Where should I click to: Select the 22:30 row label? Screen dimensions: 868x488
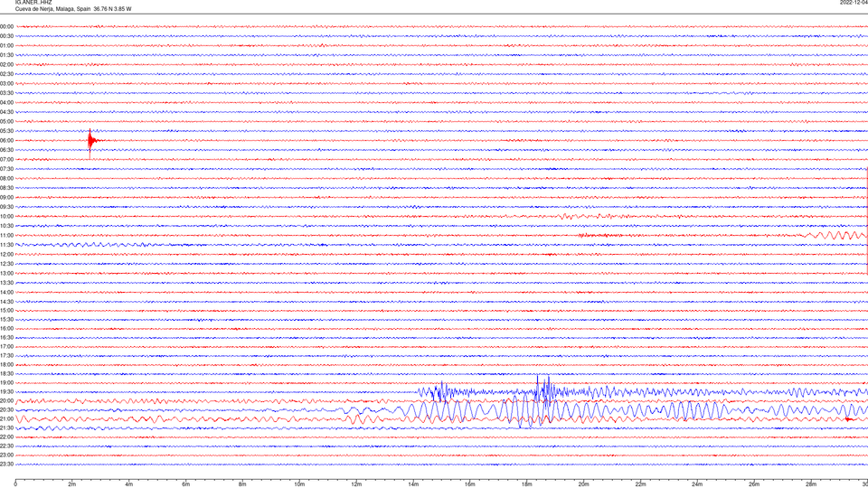[6, 446]
